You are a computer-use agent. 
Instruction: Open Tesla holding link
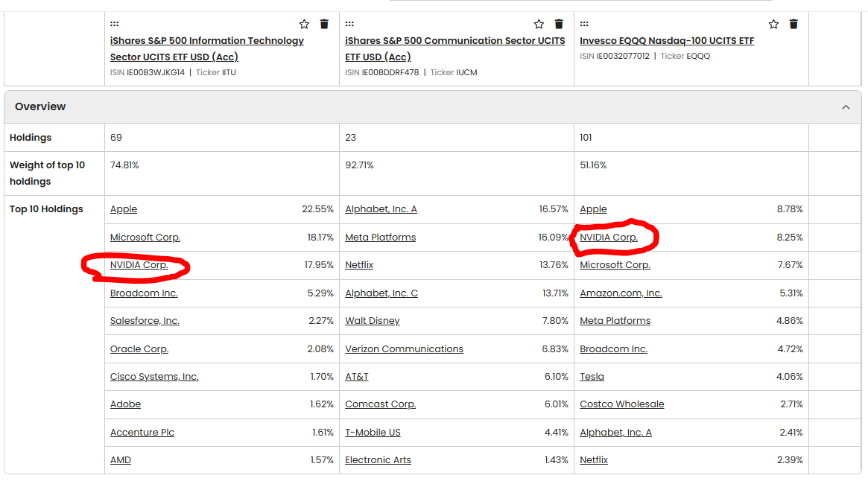click(x=592, y=377)
